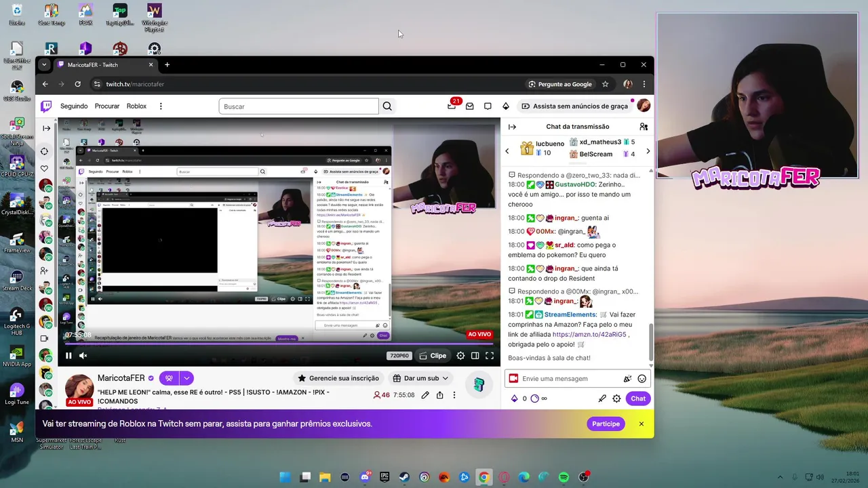Image resolution: width=868 pixels, height=488 pixels.
Task: Open Steam from the taskbar
Action: click(404, 477)
